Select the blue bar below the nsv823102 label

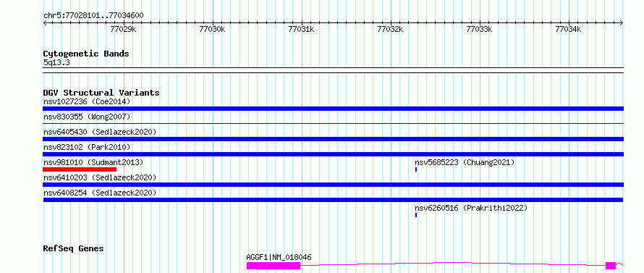333,154
